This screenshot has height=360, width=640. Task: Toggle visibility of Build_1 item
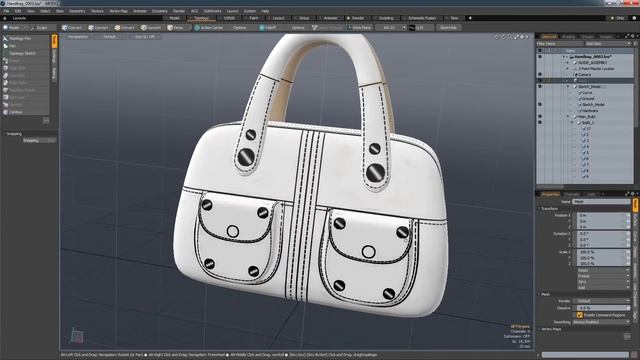tap(540, 122)
